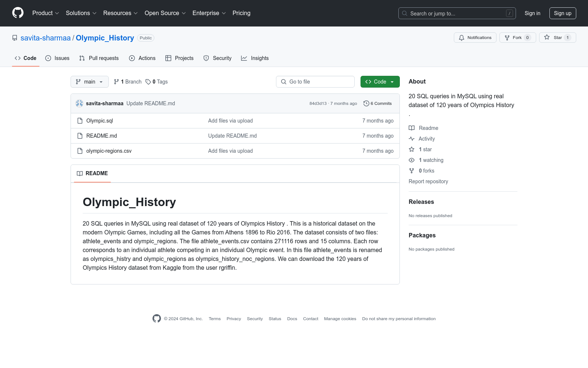This screenshot has width=588, height=368.
Task: Click the footer Security link
Action: (x=255, y=319)
